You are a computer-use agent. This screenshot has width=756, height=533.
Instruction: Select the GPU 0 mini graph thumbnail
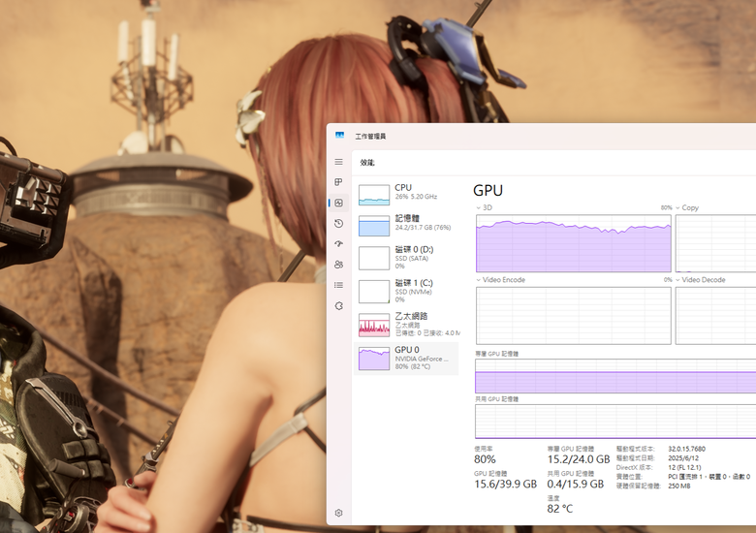coord(374,359)
